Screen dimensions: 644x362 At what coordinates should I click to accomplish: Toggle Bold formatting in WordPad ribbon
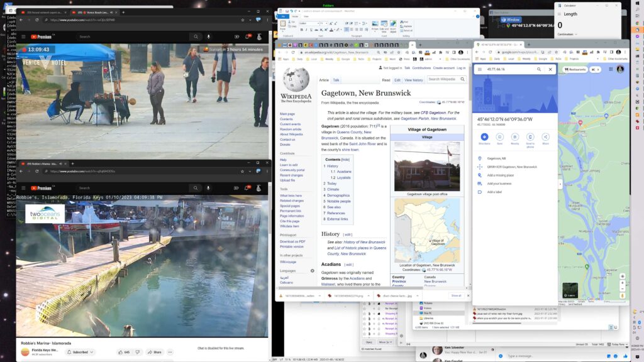301,29
